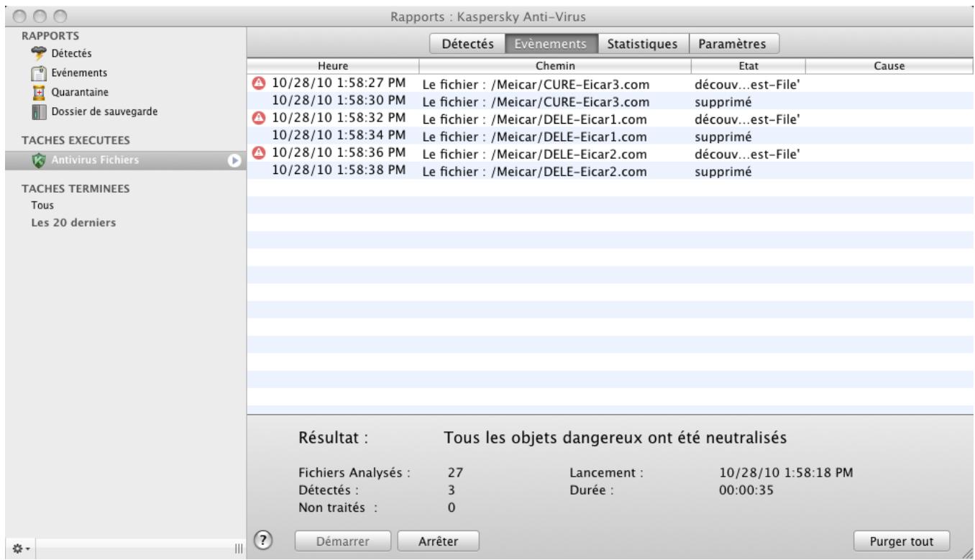
Task: Select the Evènements tab
Action: [x=551, y=43]
